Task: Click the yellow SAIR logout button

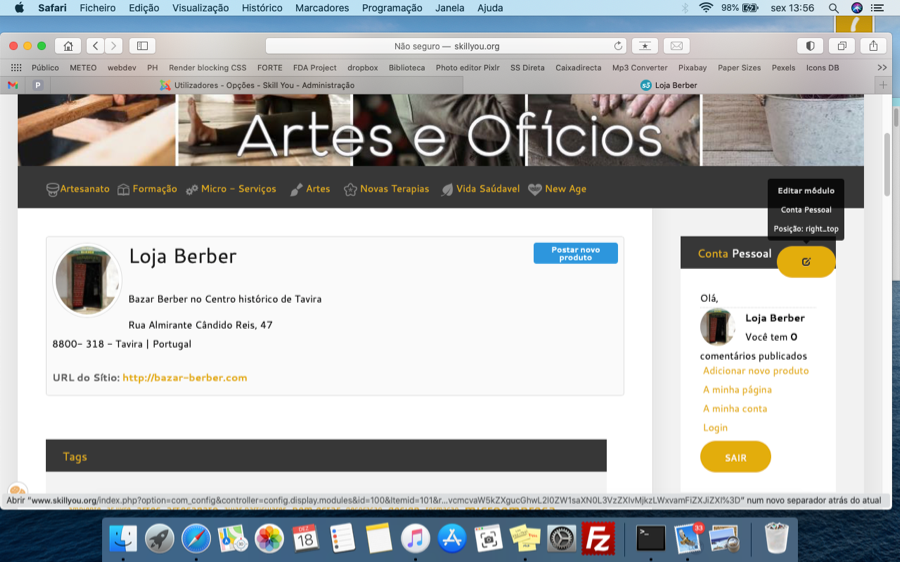Action: [x=735, y=457]
